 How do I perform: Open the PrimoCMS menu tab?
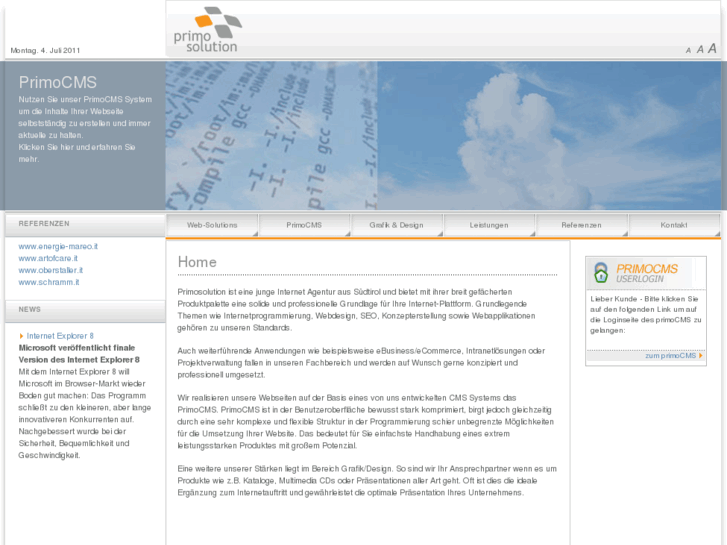point(304,225)
